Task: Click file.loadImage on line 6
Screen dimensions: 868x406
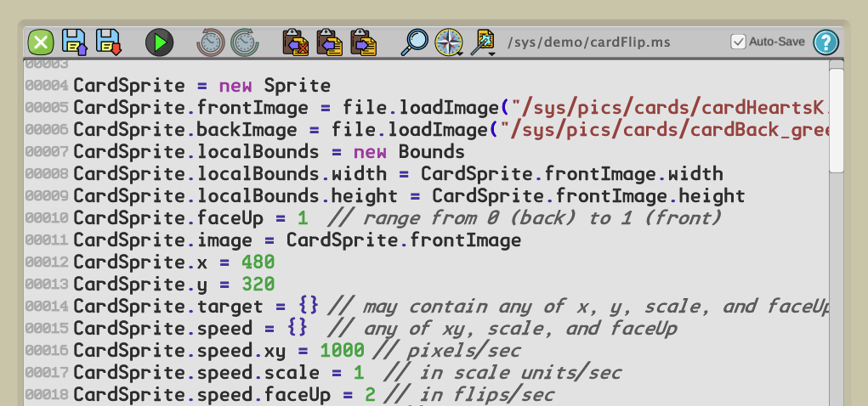Action: pyautogui.click(x=409, y=130)
